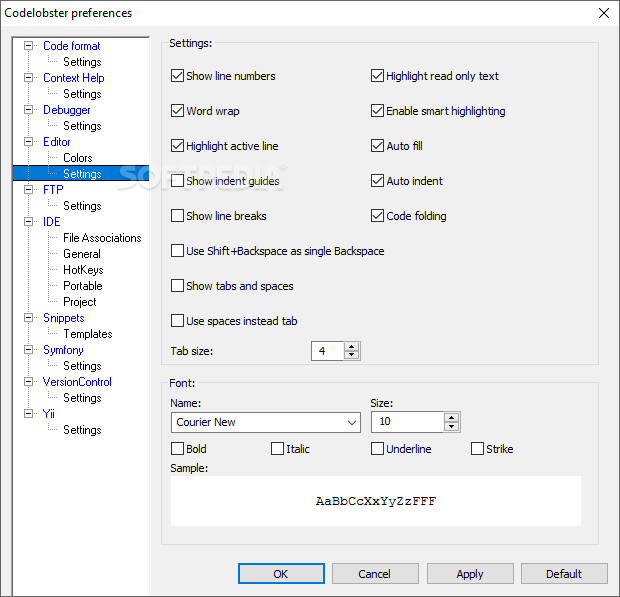
Task: Open Settings under Symfony
Action: tap(82, 366)
